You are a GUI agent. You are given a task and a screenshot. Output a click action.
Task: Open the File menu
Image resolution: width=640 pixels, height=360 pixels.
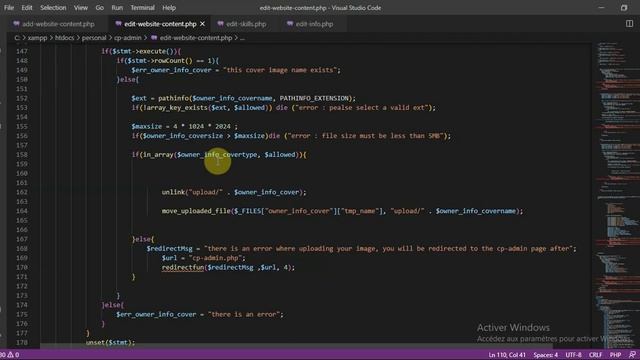click(9, 8)
